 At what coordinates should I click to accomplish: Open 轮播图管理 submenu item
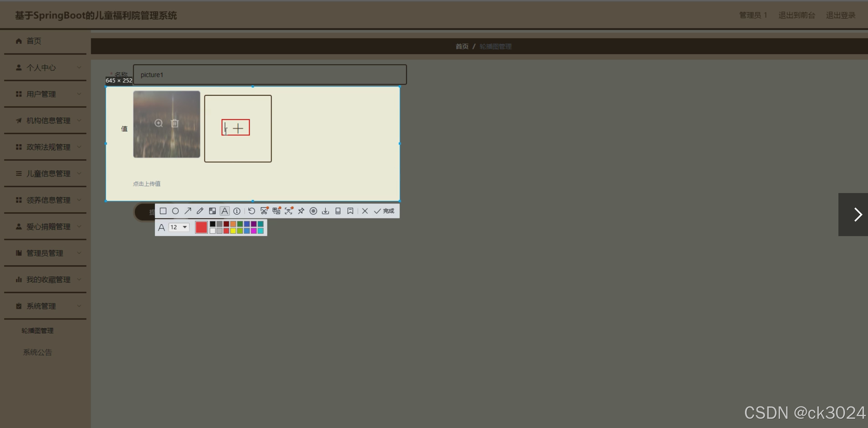[x=37, y=331]
